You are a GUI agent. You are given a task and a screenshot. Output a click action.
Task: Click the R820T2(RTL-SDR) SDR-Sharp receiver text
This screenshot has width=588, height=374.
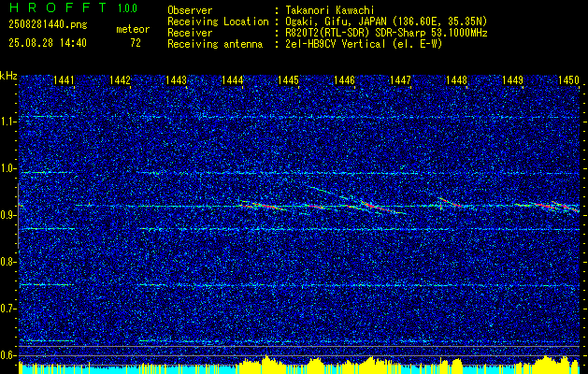click(x=386, y=33)
